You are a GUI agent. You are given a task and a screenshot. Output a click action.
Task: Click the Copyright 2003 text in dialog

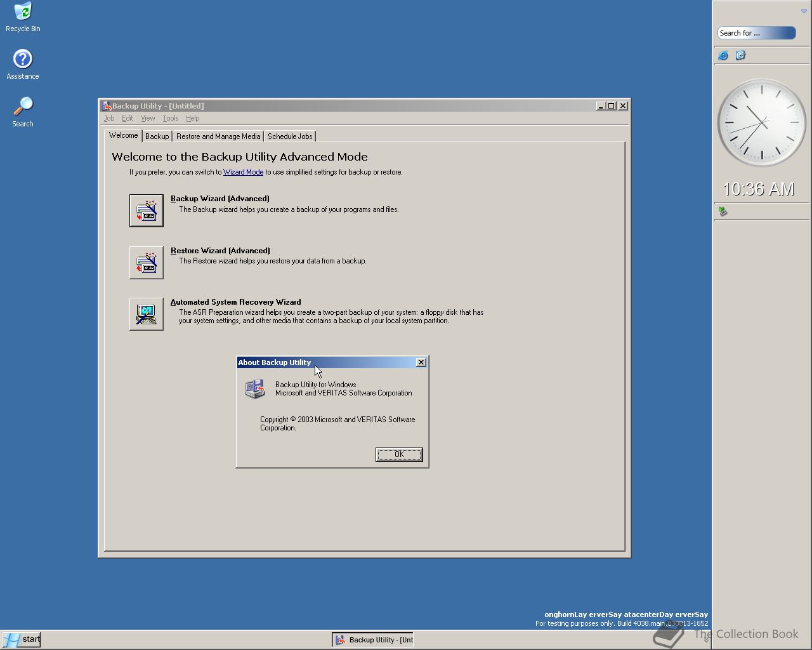coord(337,423)
